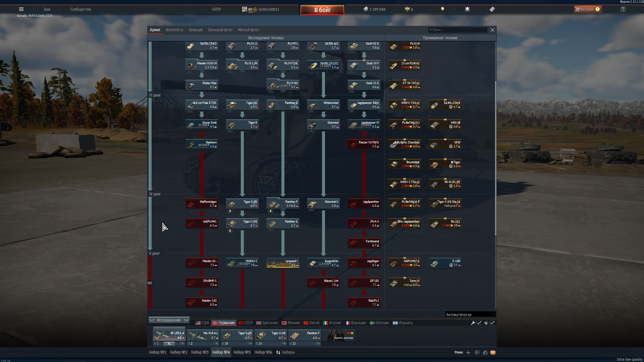Screen dimensions: 644x362
Task: Select preset Набор №1
Action: coord(158,352)
